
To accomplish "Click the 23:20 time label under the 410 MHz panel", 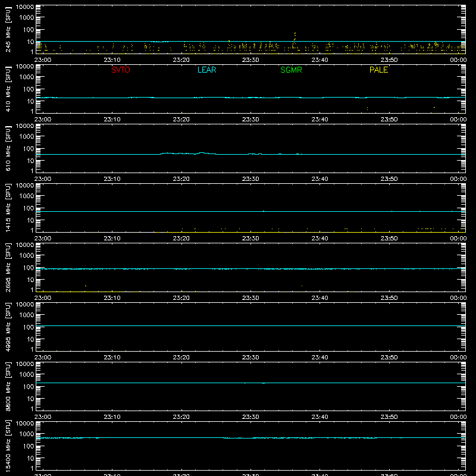I will [x=181, y=120].
